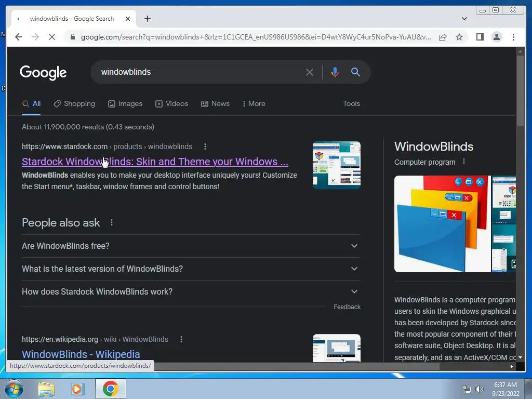532x399 pixels.
Task: Open People also ask options menu
Action: (112, 222)
